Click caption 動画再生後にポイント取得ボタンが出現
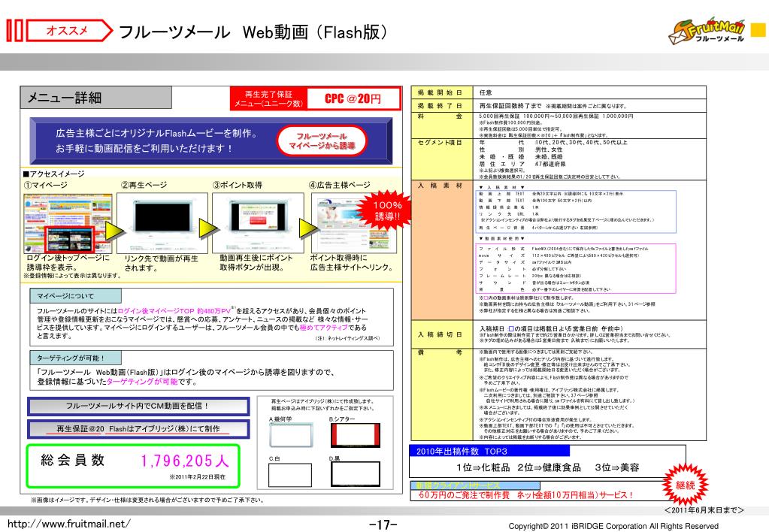This screenshot has width=769, height=532. [256, 262]
